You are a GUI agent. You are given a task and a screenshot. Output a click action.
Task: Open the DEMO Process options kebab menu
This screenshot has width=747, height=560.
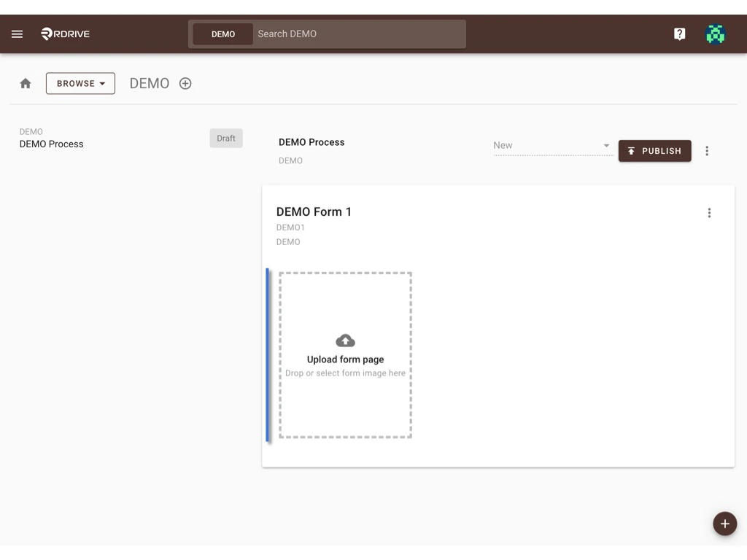click(x=707, y=151)
